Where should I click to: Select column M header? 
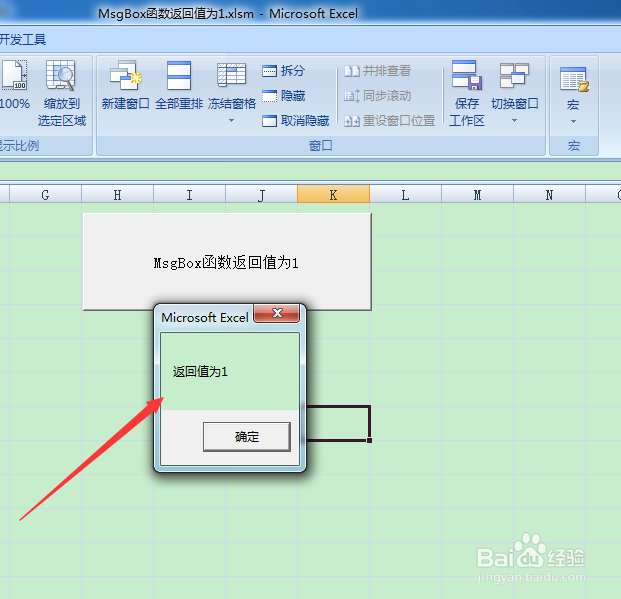click(x=477, y=195)
